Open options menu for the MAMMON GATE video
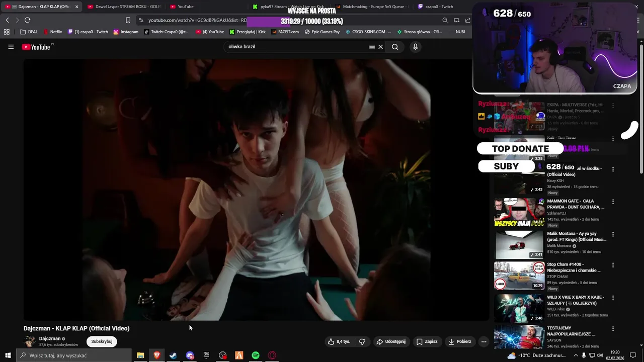 (613, 202)
